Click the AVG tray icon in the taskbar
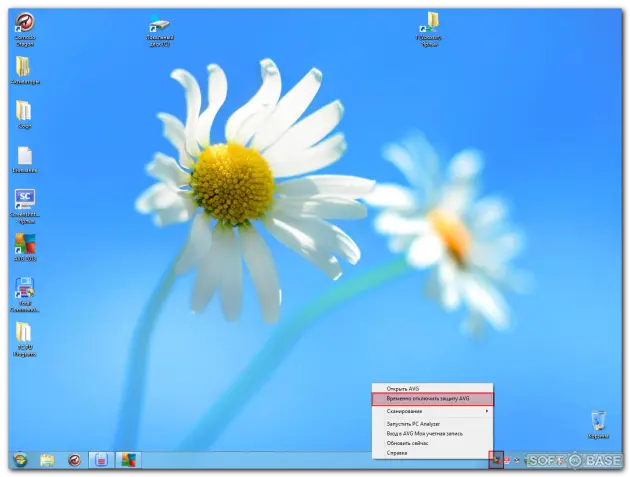This screenshot has width=630, height=477. (496, 459)
